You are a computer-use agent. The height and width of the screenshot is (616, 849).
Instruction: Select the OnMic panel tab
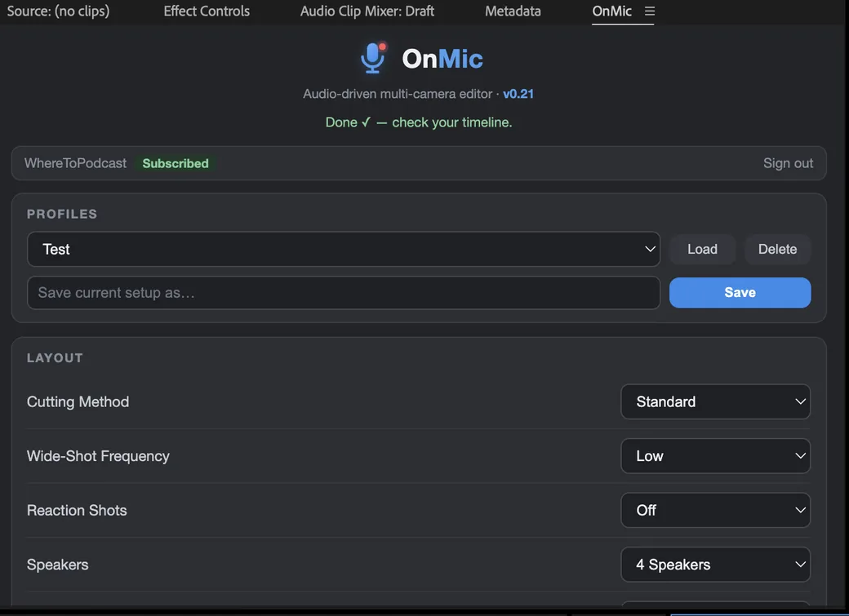click(611, 11)
